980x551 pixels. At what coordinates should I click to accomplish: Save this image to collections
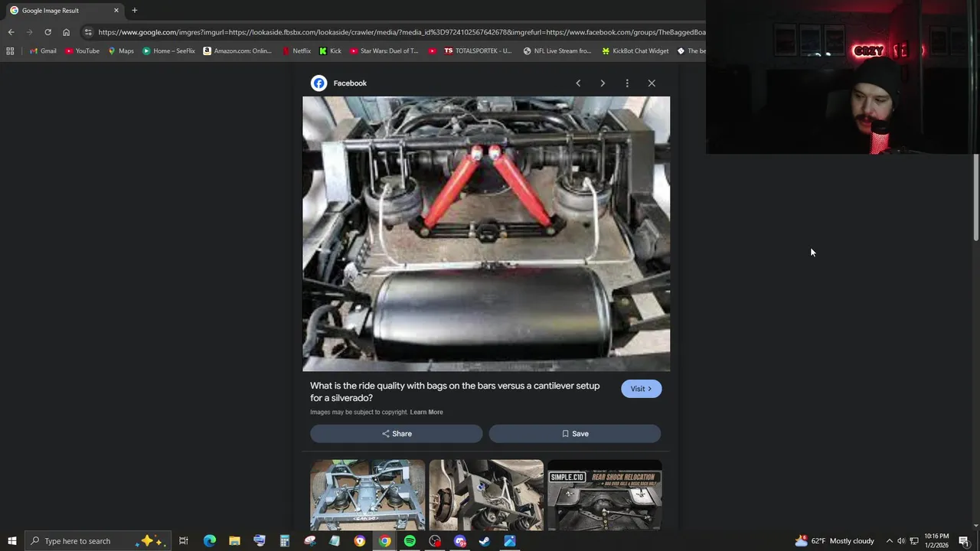(x=575, y=434)
